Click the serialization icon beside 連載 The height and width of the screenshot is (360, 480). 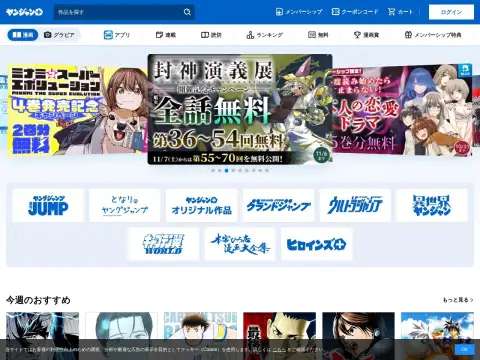coord(159,35)
